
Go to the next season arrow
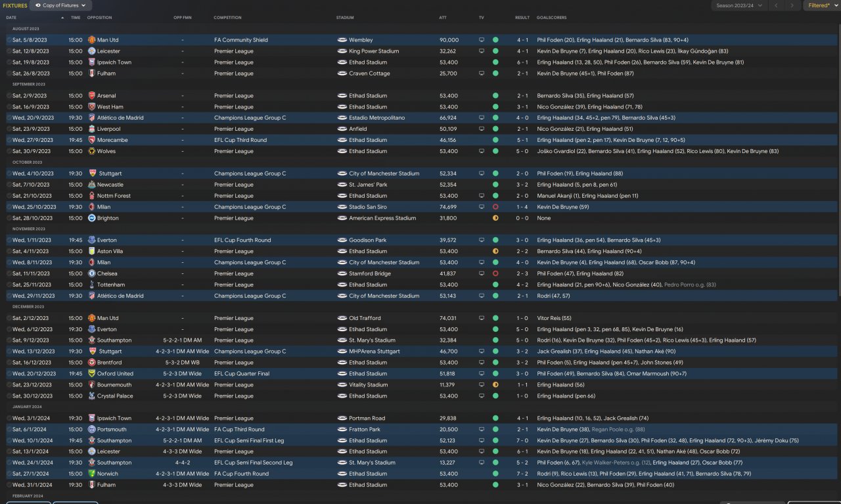pos(793,5)
